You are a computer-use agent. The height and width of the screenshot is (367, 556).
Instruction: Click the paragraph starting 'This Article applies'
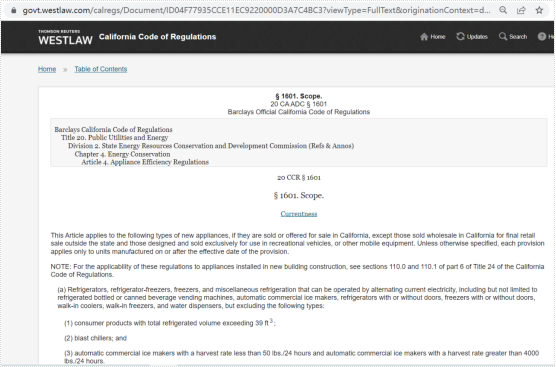(x=297, y=244)
